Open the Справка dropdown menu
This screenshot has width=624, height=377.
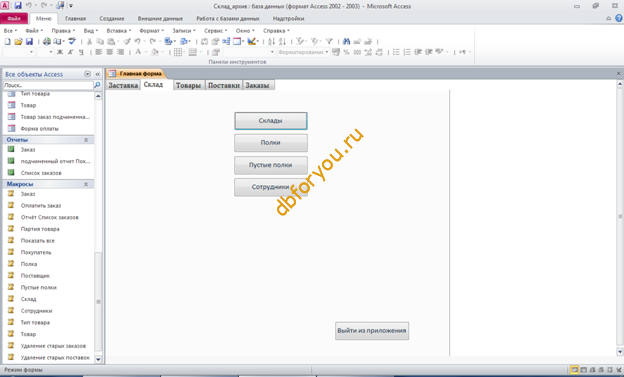coord(276,31)
